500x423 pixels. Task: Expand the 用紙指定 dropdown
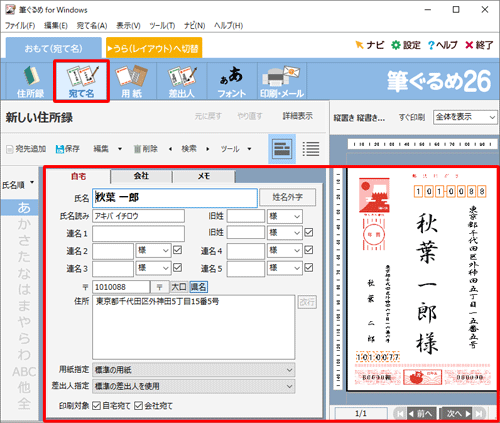(x=194, y=370)
